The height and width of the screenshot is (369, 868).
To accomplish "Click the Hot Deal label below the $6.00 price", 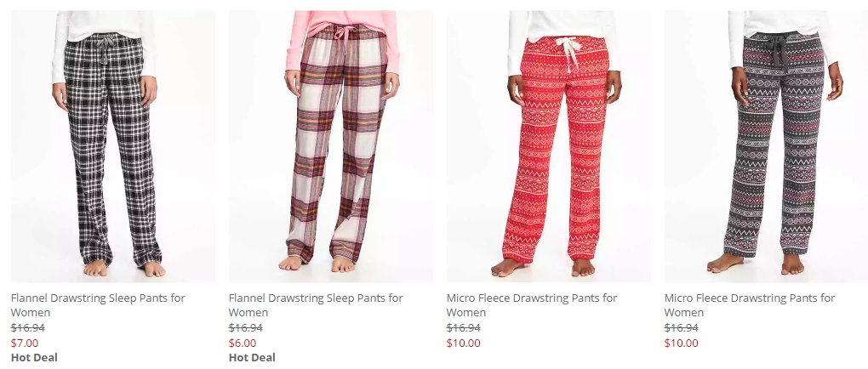I will coord(252,357).
